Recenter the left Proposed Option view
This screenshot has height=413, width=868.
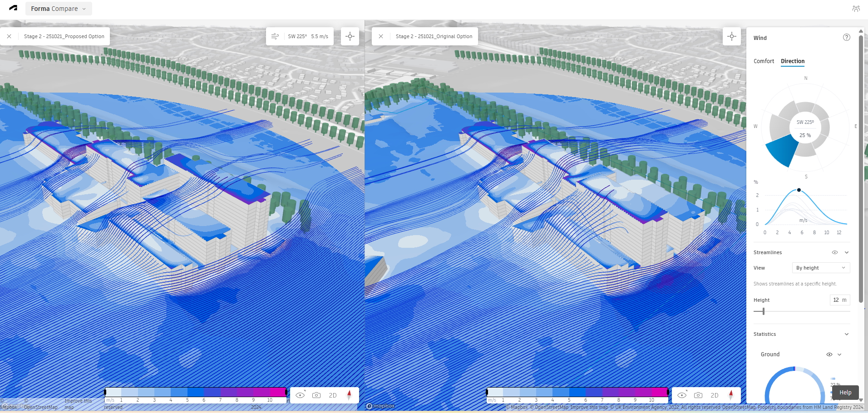point(350,36)
